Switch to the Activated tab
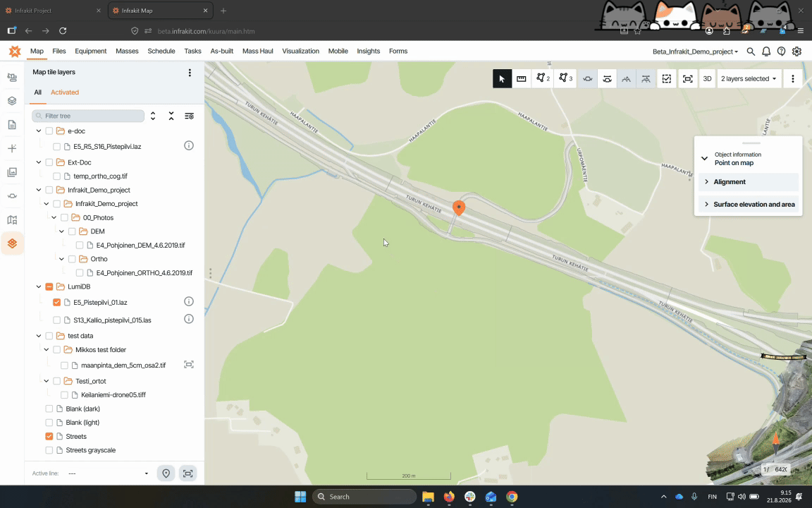The image size is (812, 508). point(65,92)
